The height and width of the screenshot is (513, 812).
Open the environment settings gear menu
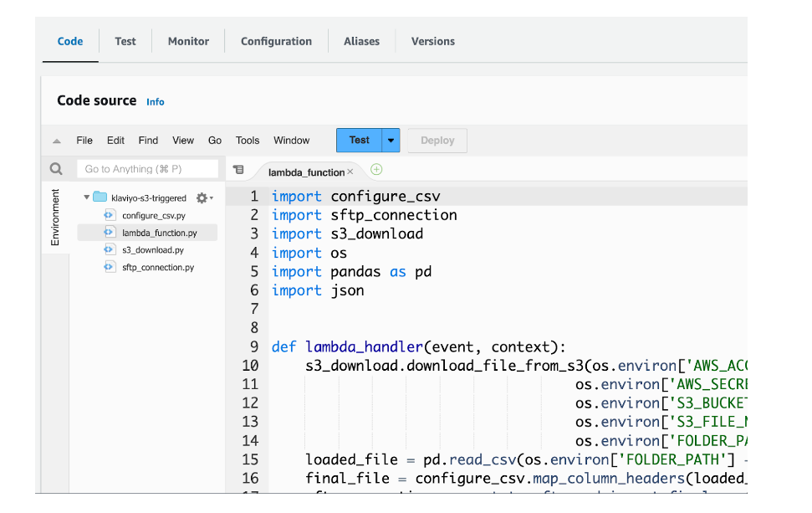tap(203, 198)
